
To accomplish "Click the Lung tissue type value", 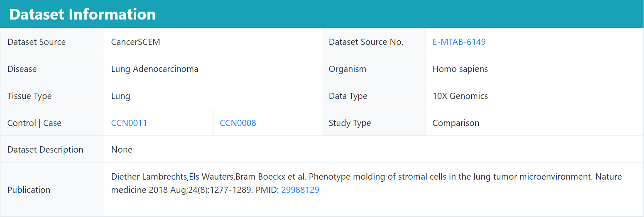I will (x=121, y=96).
